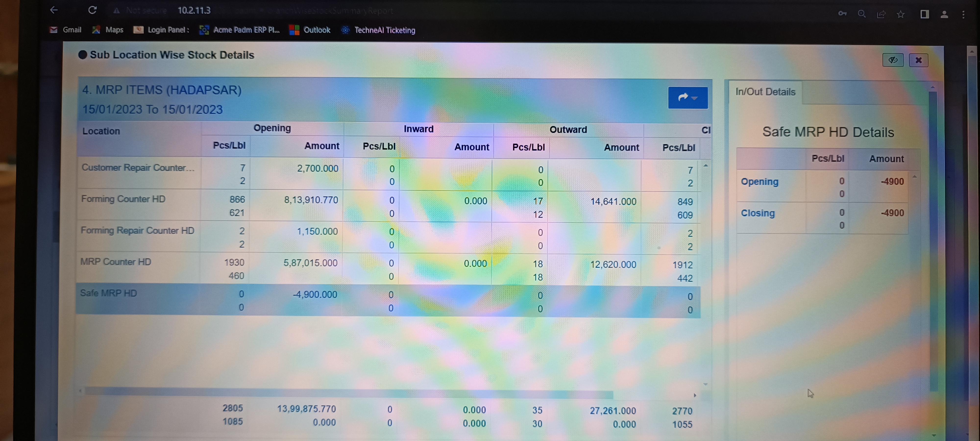The width and height of the screenshot is (980, 441).
Task: Click Opening amount 5,87,015.000 cell
Action: [x=310, y=263]
